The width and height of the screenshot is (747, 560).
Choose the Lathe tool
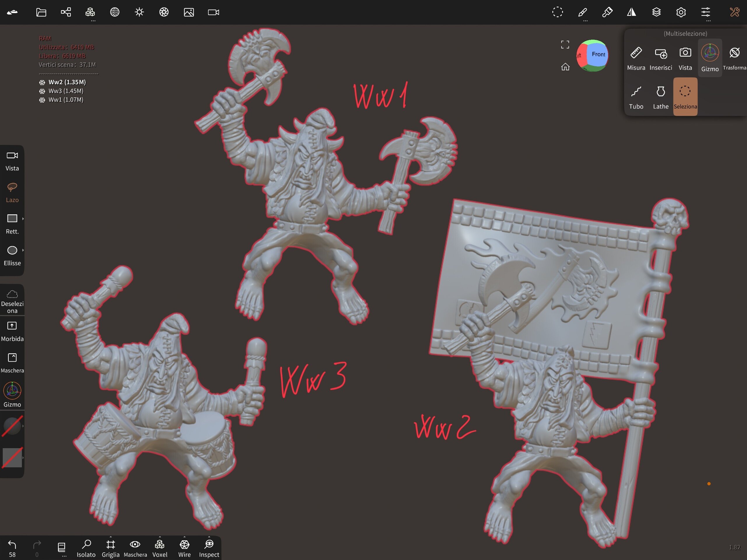click(x=661, y=97)
